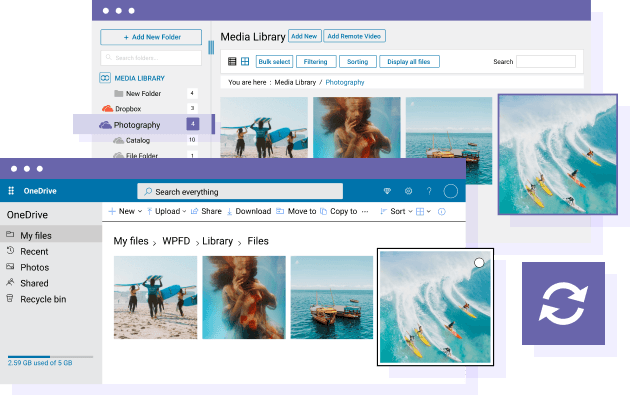Select My files in OneDrive sidebar
630x395 pixels.
tap(51, 235)
